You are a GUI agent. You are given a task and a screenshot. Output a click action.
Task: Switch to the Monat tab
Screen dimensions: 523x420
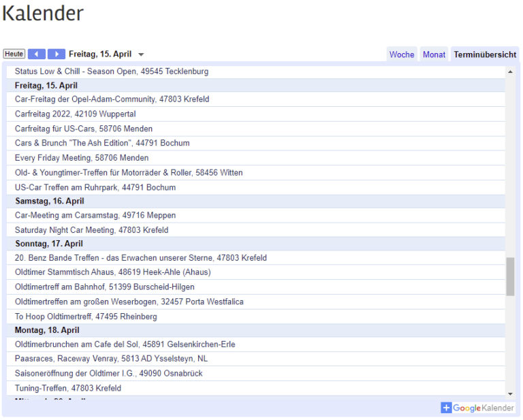[434, 54]
